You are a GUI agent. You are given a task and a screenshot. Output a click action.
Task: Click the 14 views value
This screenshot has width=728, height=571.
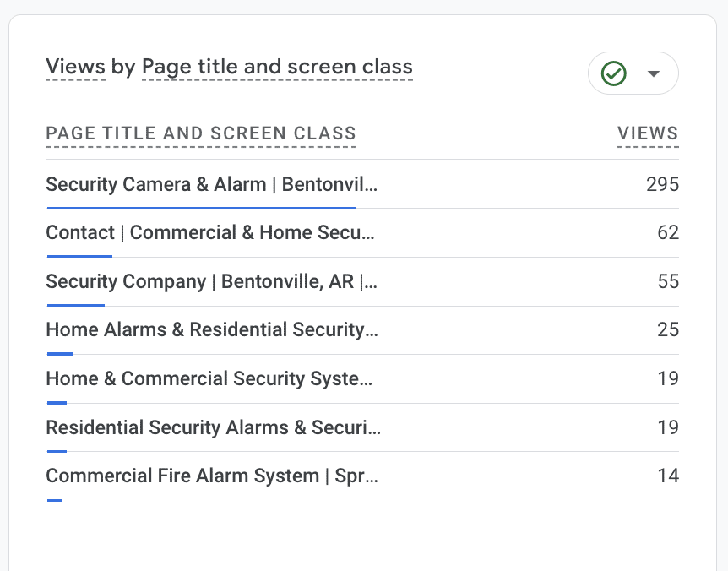[668, 476]
